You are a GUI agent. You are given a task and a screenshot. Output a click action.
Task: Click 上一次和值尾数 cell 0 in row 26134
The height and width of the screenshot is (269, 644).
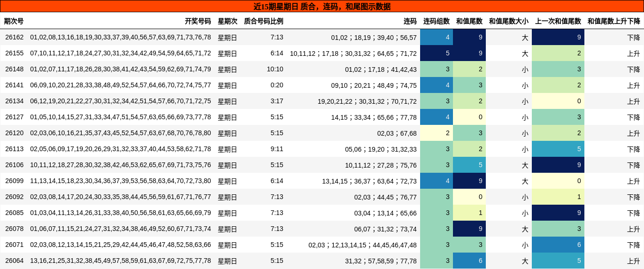pos(558,101)
